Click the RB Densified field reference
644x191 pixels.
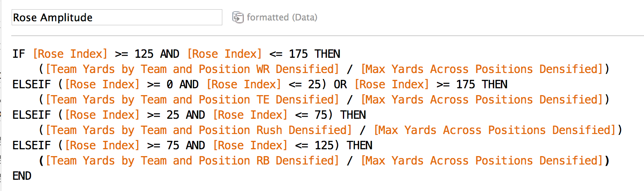[x=193, y=161]
